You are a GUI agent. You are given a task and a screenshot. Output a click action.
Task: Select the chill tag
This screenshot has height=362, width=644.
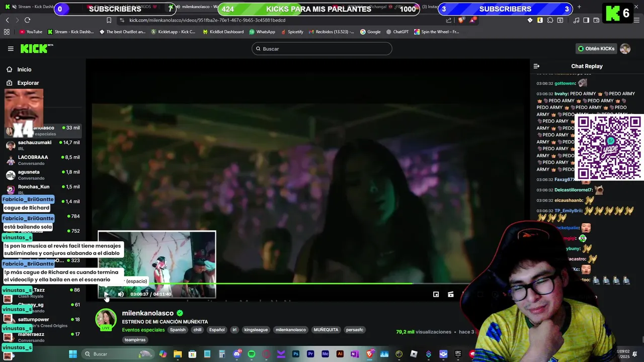click(x=197, y=330)
